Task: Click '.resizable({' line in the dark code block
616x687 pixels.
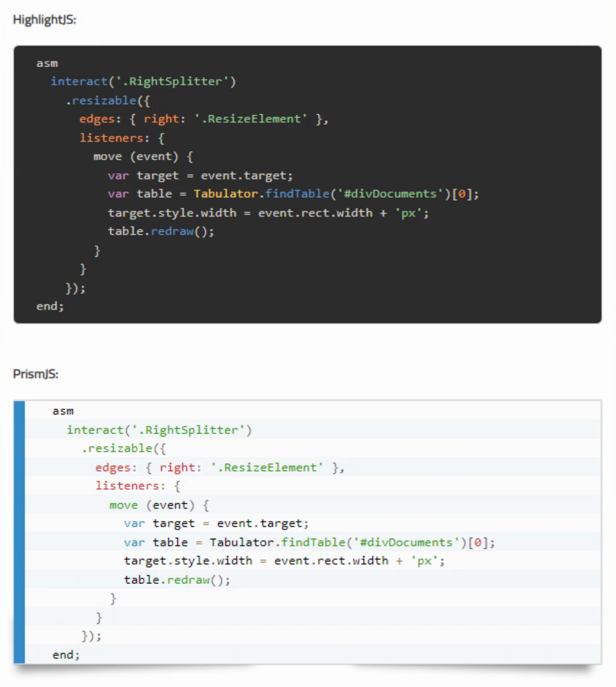Action: tap(108, 101)
